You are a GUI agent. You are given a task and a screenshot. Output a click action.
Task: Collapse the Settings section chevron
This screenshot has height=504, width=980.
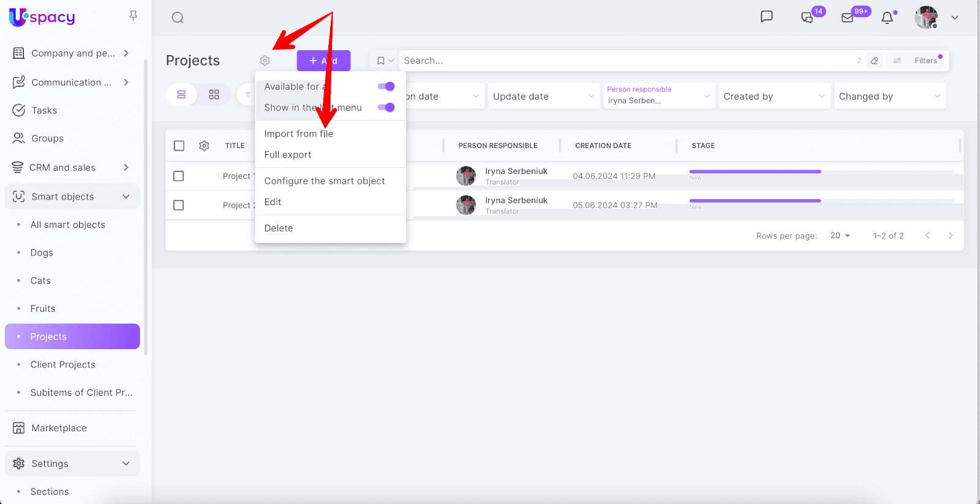pyautogui.click(x=126, y=464)
